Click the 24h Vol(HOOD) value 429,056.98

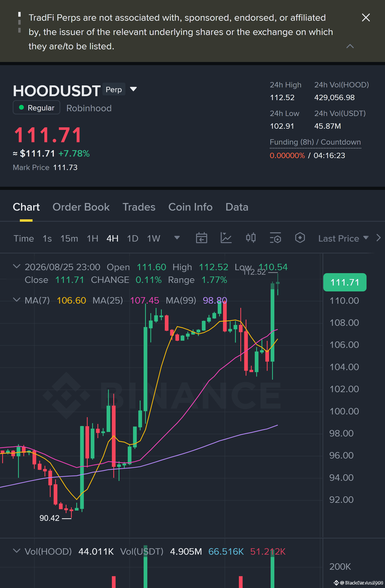click(x=334, y=98)
